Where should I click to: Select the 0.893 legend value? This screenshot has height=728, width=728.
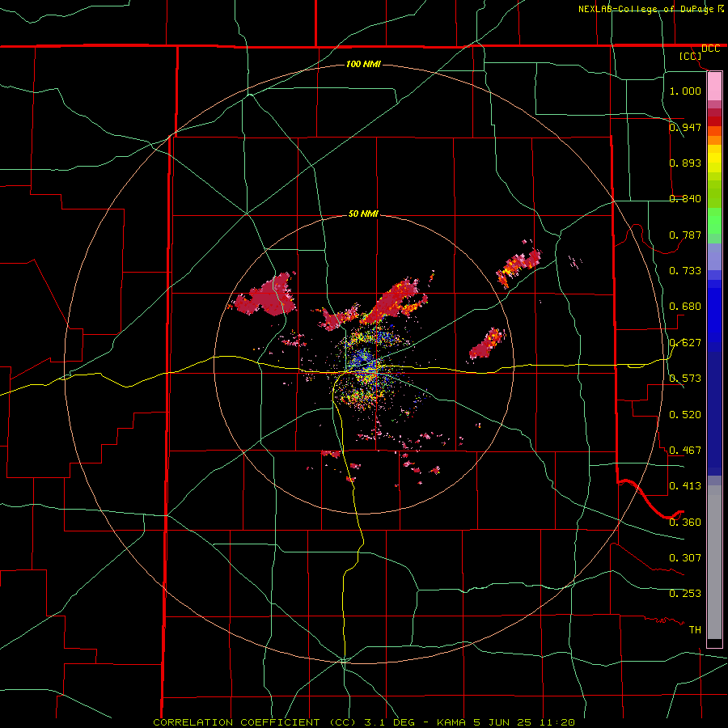tap(685, 163)
